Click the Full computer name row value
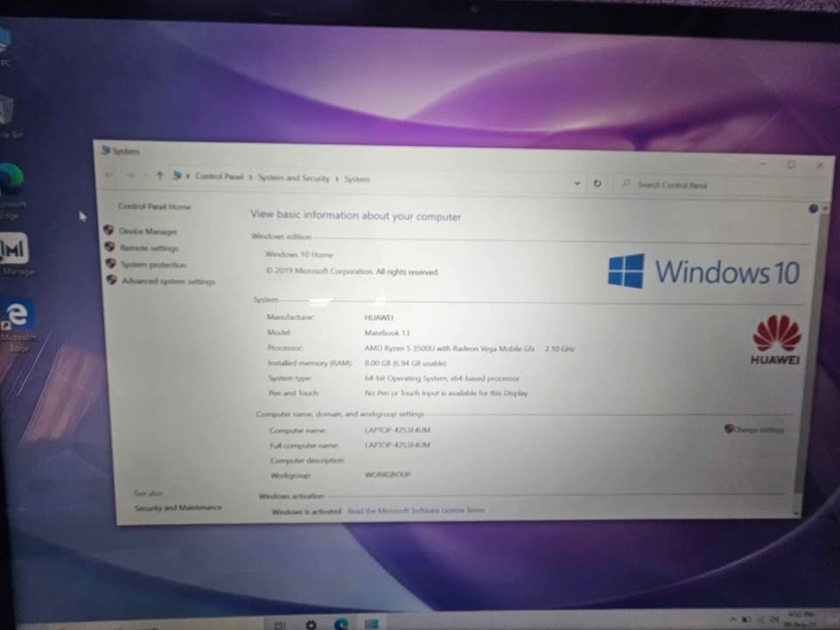This screenshot has height=630, width=840. [397, 444]
